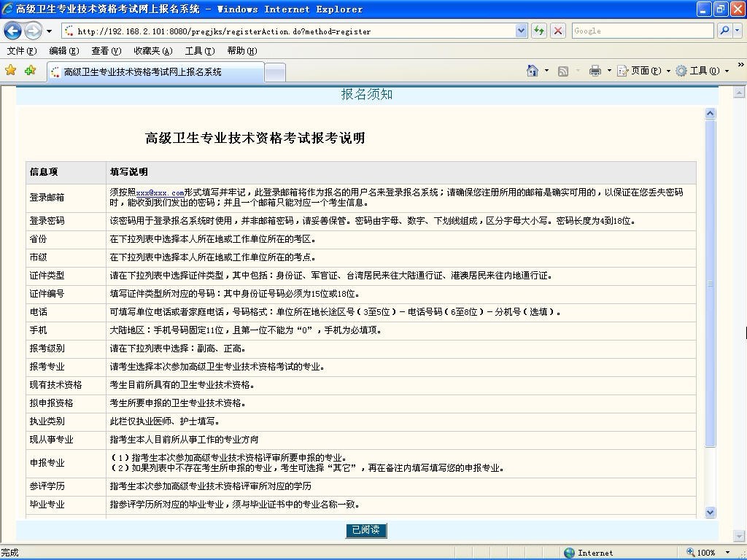Click the 报考级别 row label
The height and width of the screenshot is (560, 747).
point(47,349)
